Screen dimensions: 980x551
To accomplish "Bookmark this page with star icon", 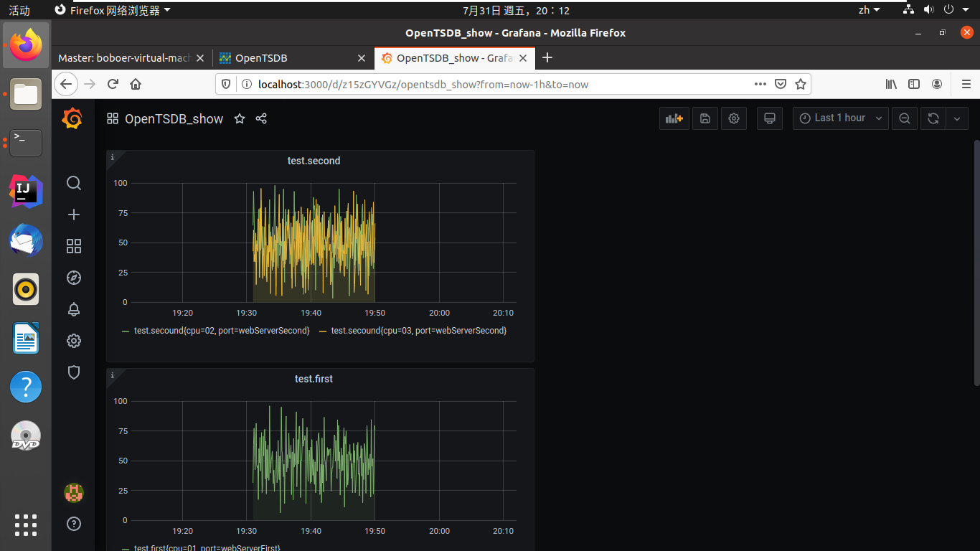I will [801, 84].
